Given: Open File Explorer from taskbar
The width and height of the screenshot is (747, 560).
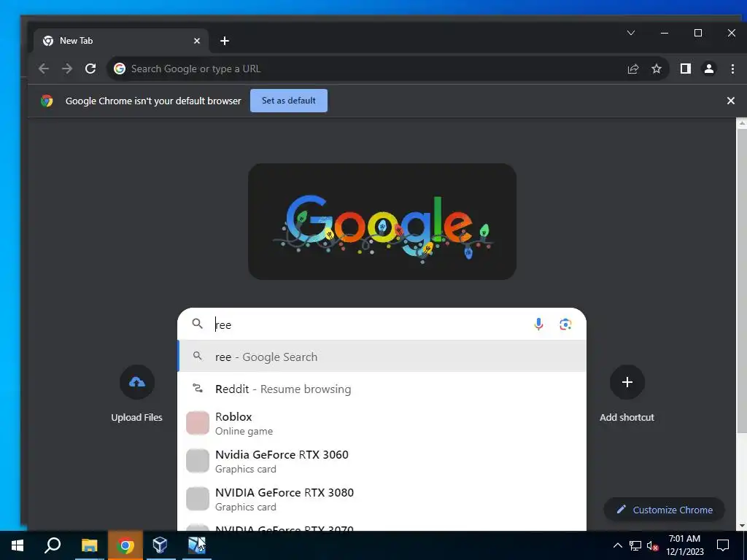Looking at the screenshot, I should point(89,545).
